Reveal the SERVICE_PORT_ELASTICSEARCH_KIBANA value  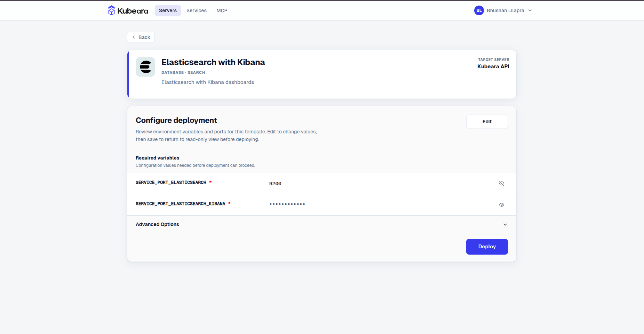pos(502,205)
